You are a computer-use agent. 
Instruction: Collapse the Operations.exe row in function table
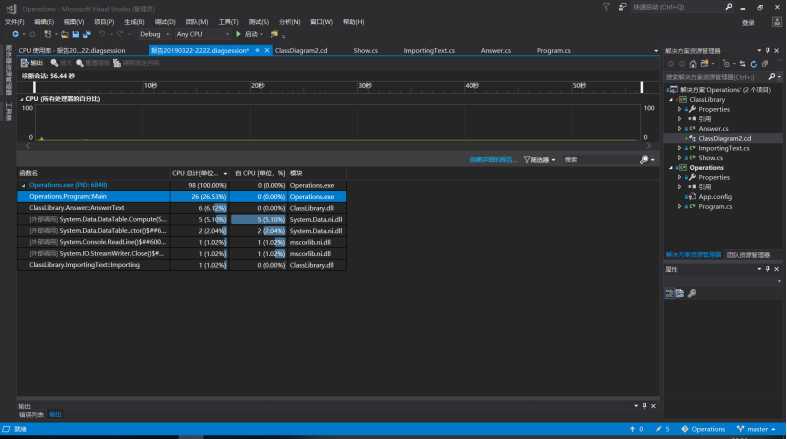[x=23, y=186]
